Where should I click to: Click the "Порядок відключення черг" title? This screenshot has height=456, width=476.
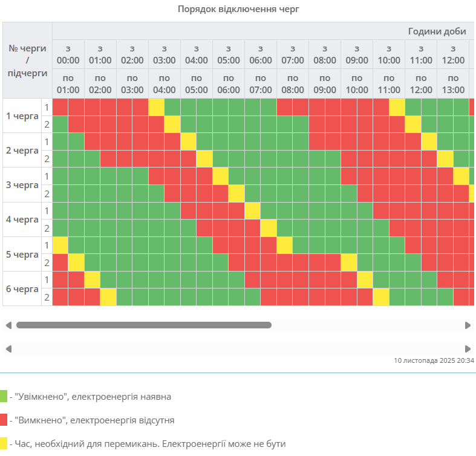[238, 9]
